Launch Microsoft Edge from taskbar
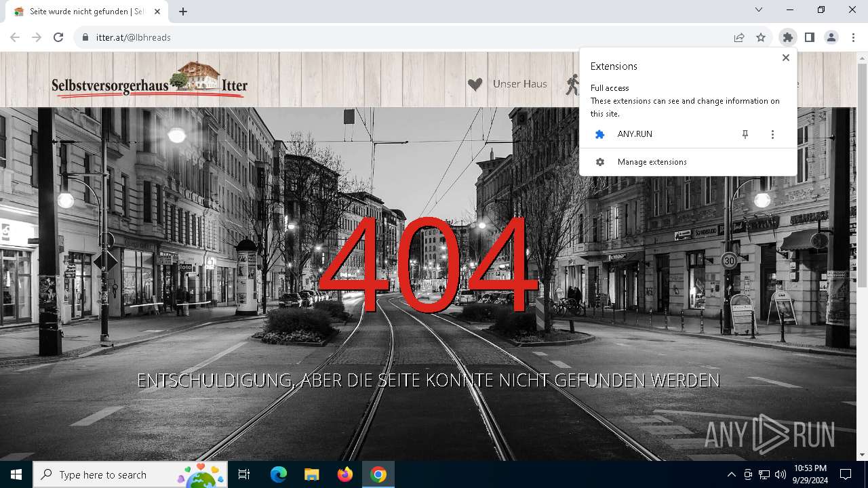Image resolution: width=868 pixels, height=488 pixels. 278,474
